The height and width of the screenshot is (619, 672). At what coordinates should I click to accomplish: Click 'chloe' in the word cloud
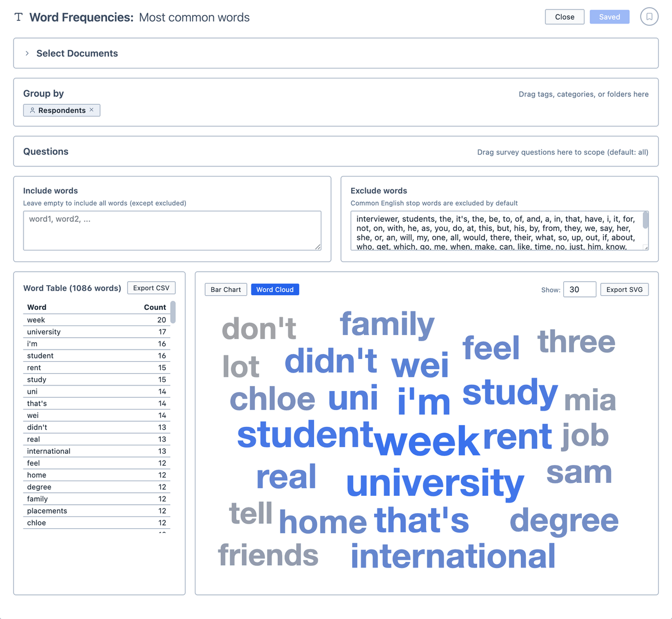[x=272, y=399]
